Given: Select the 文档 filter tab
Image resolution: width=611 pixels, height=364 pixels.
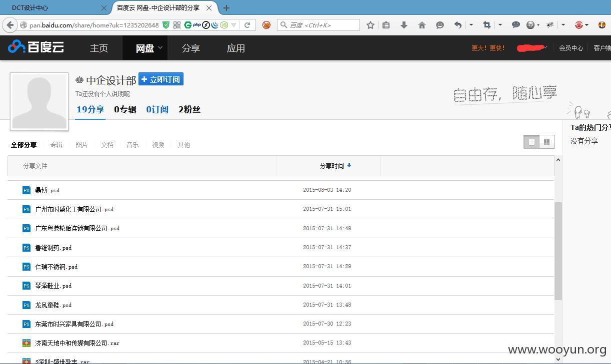Looking at the screenshot, I should (107, 145).
